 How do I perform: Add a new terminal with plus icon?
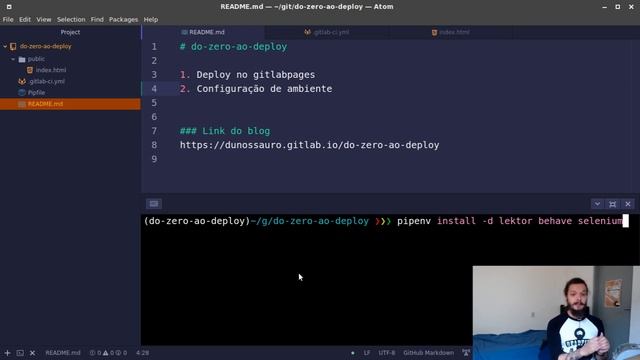[7, 353]
